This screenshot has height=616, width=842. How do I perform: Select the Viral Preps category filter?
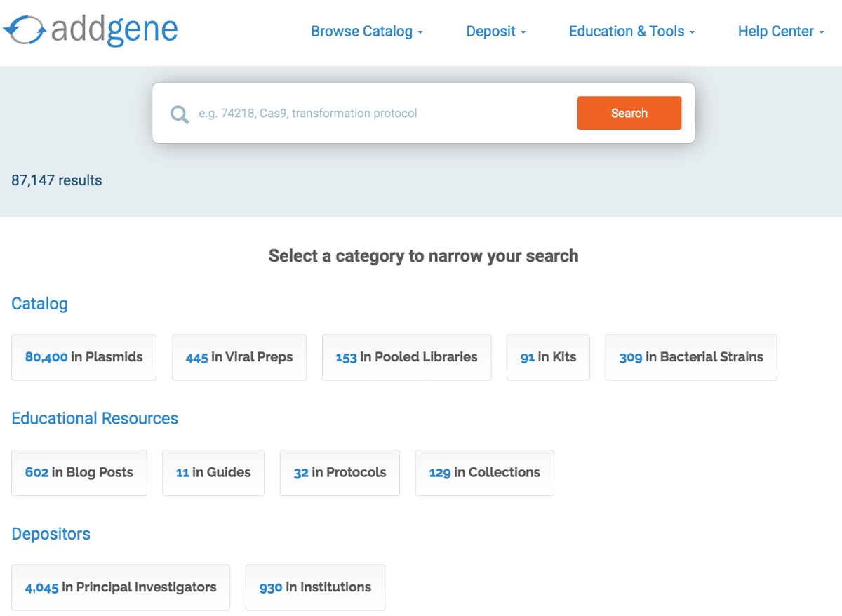239,357
